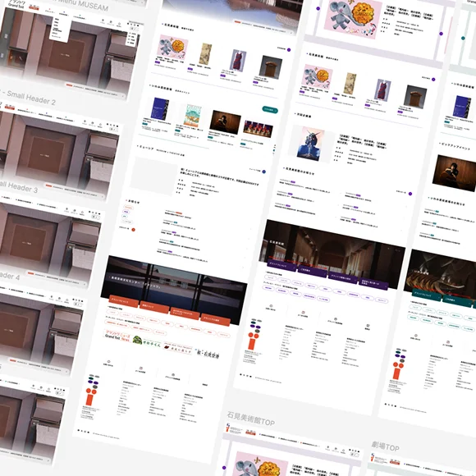This screenshot has width=476, height=476.
Task: Click the first footer icon link in the museum mockup
Action: (x=271, y=307)
